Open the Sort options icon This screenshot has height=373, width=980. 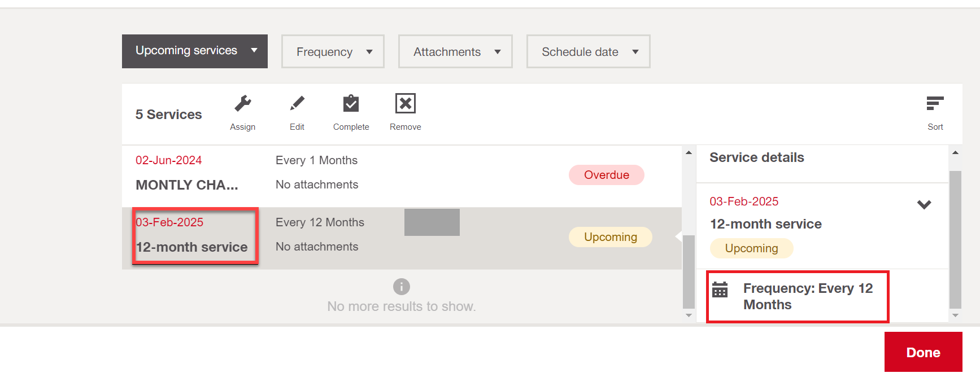coord(935,103)
